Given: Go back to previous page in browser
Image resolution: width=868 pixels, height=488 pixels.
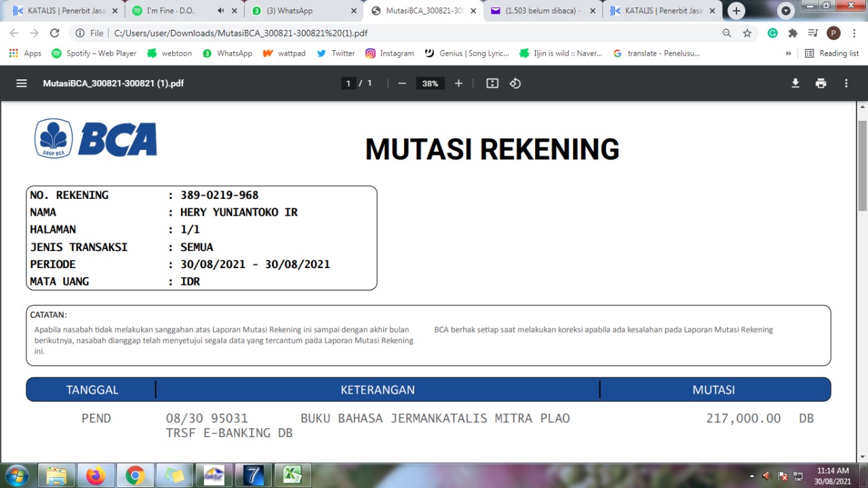Looking at the screenshot, I should [14, 33].
